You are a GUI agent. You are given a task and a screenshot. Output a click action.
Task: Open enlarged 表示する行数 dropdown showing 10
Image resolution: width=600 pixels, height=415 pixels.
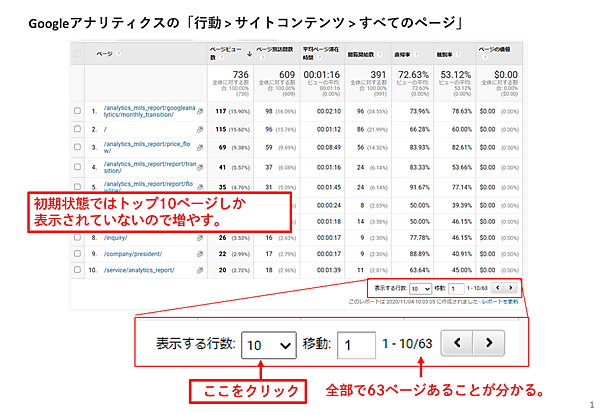tap(270, 343)
